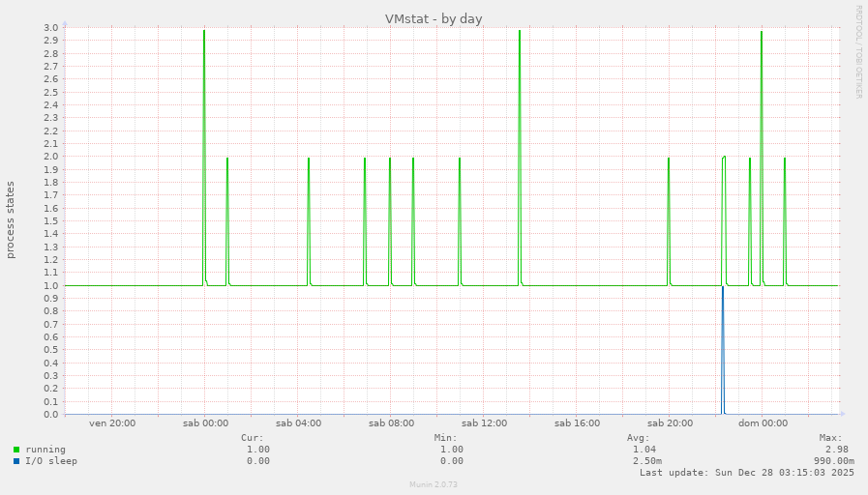Click the y-axis arrow at the top
868x495 pixels.
[65, 23]
